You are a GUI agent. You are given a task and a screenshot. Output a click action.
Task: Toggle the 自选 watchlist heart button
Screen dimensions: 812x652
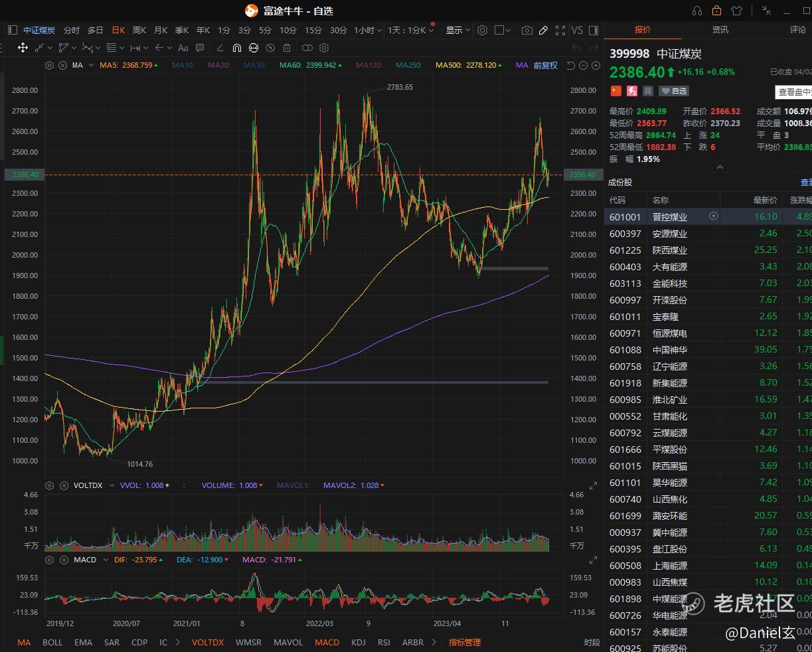pyautogui.click(x=674, y=91)
